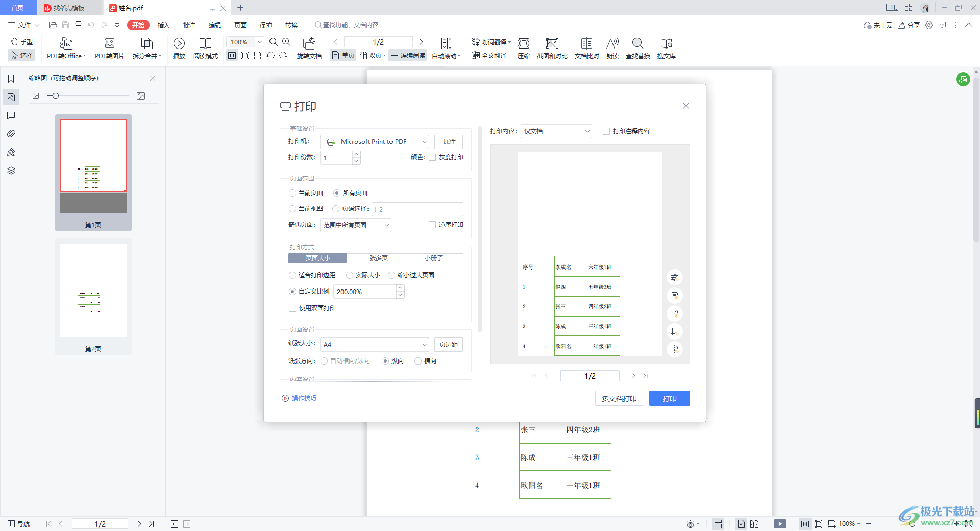Image resolution: width=980 pixels, height=531 pixels.
Task: Open the 纸张大小 A4 dropdown
Action: 375,345
